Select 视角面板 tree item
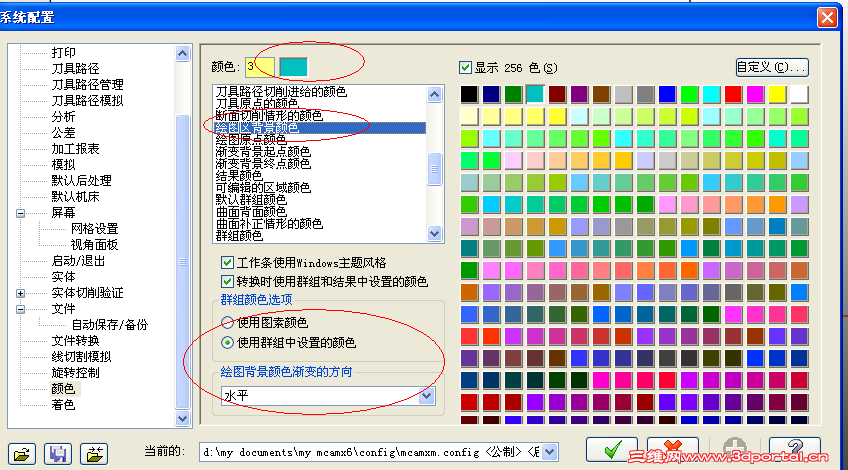848x470 pixels. 94,245
